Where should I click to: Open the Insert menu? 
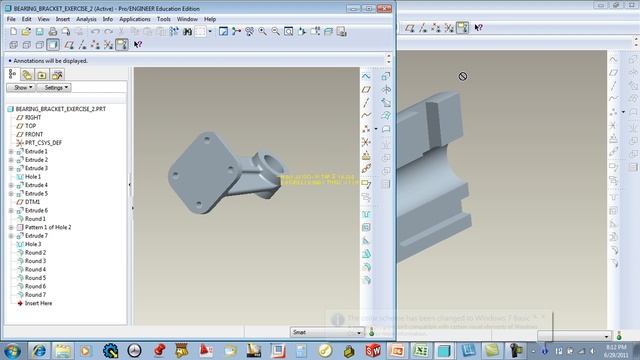click(x=62, y=19)
